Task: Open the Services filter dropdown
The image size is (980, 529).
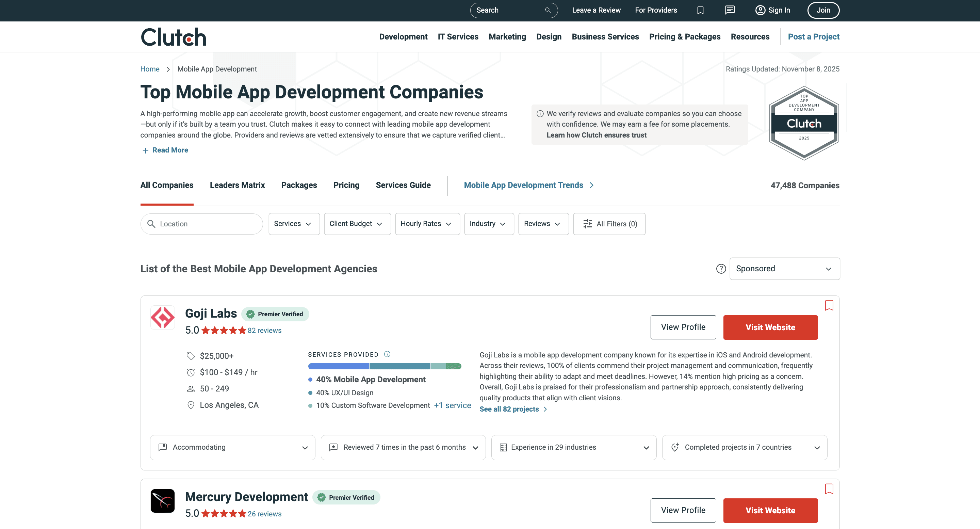Action: click(x=294, y=224)
